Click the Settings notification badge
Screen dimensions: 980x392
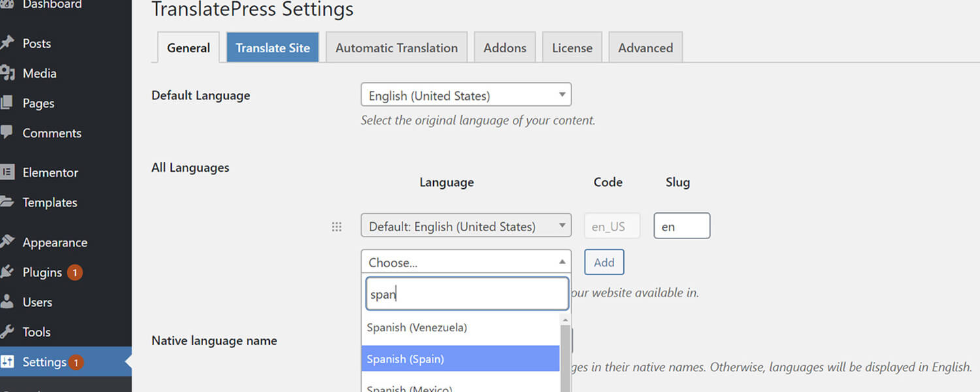(76, 362)
